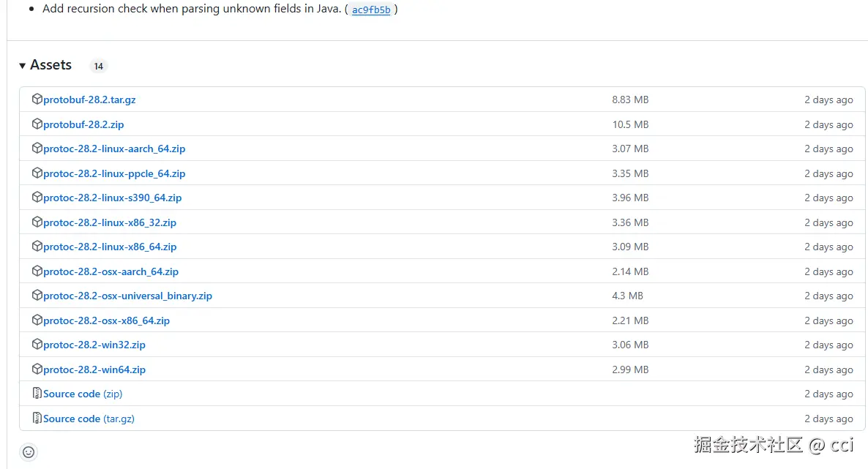The height and width of the screenshot is (469, 868).
Task: Click package icon beside protoc-28.2-linux-aarch_64.zip
Action: 37,149
